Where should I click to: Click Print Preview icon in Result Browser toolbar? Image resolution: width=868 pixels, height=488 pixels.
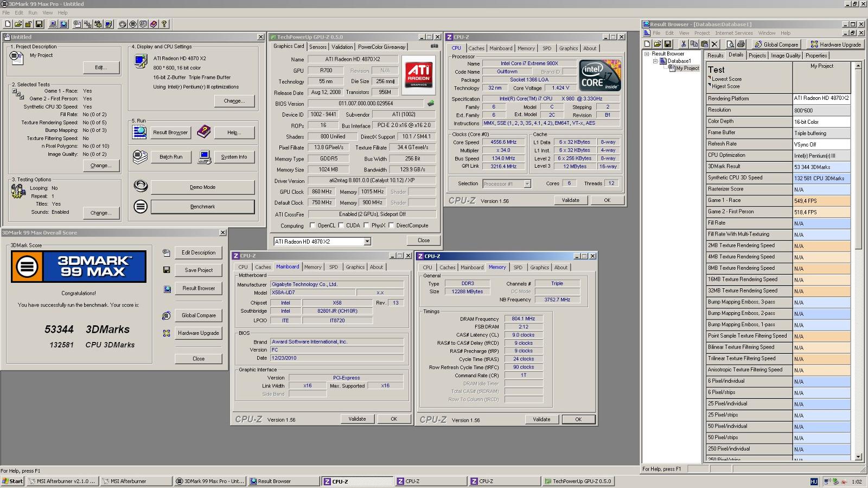tap(731, 44)
